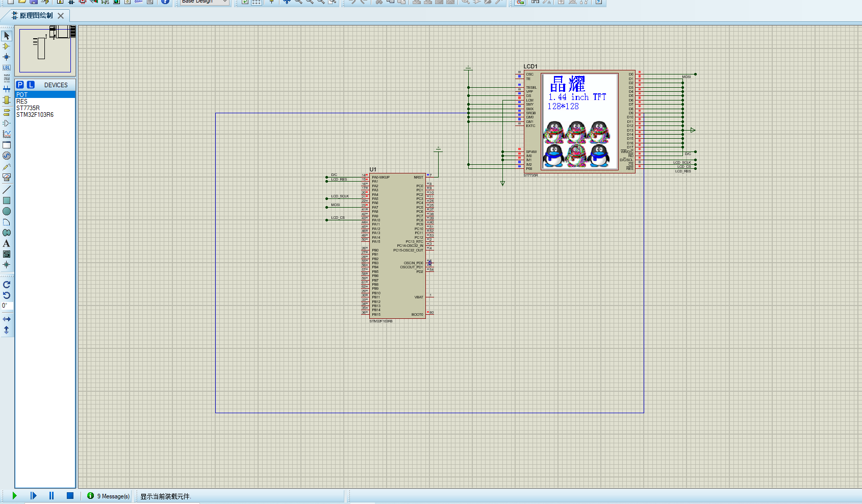This screenshot has width=862, height=504.
Task: Select the 2D graphics symbol tool
Action: click(x=7, y=254)
